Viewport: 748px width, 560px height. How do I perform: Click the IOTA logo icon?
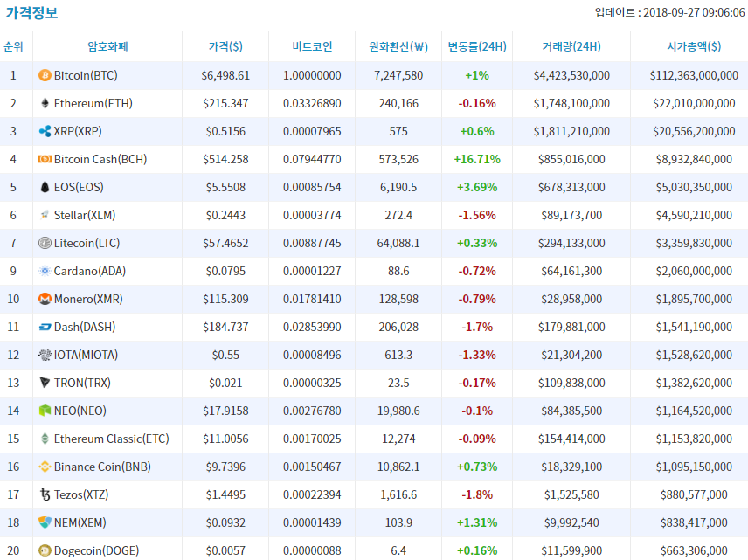point(45,355)
